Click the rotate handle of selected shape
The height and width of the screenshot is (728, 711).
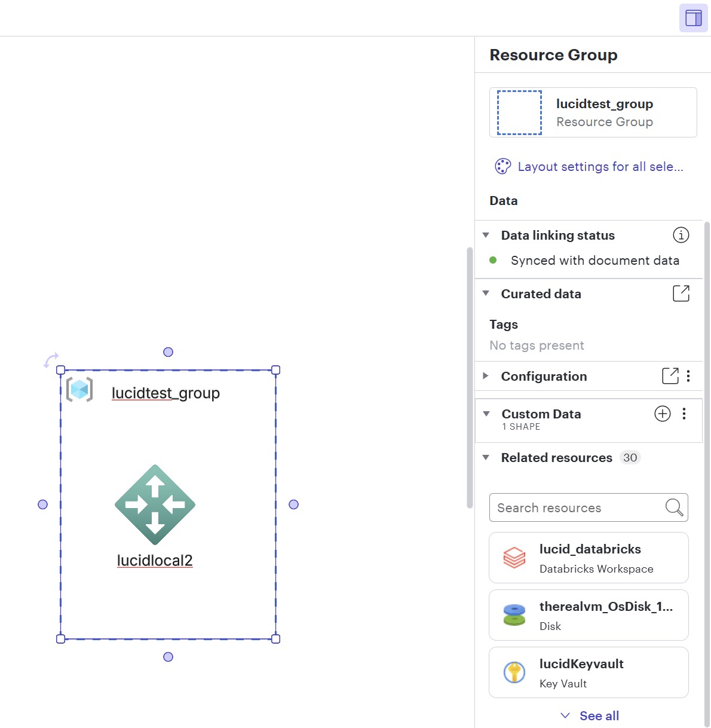point(51,360)
